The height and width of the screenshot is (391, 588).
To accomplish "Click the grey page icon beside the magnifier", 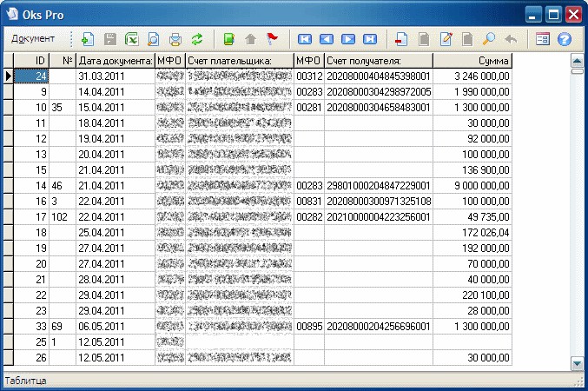I will pyautogui.click(x=467, y=39).
